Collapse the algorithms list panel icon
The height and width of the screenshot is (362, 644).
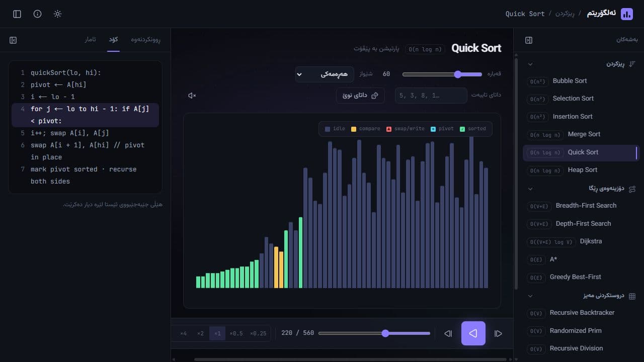pos(529,40)
